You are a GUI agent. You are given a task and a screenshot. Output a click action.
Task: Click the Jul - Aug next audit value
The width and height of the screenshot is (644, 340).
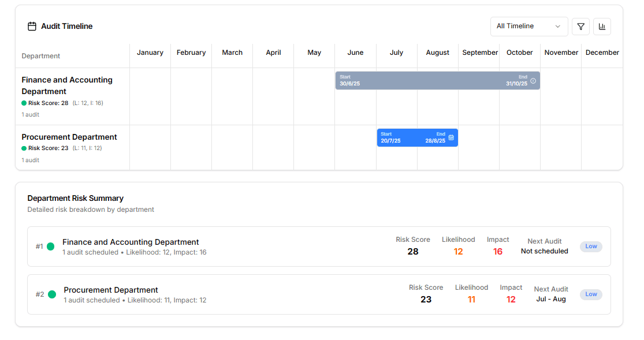click(x=551, y=299)
